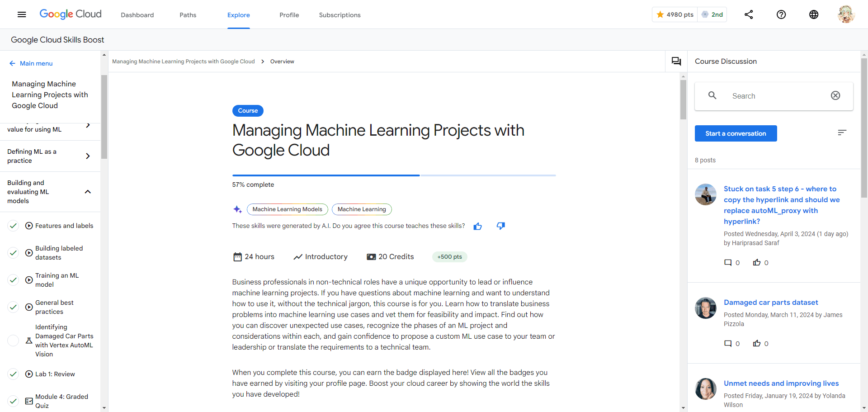Click comment icon on Stuck on task 5 post
Screen dimensions: 868x412
[728, 262]
